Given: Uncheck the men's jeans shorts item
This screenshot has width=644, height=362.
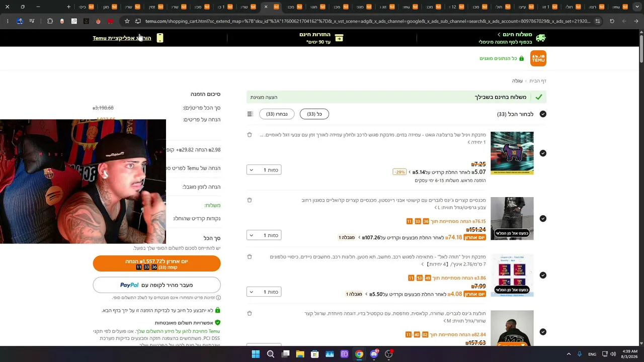Looking at the screenshot, I should pos(543,219).
